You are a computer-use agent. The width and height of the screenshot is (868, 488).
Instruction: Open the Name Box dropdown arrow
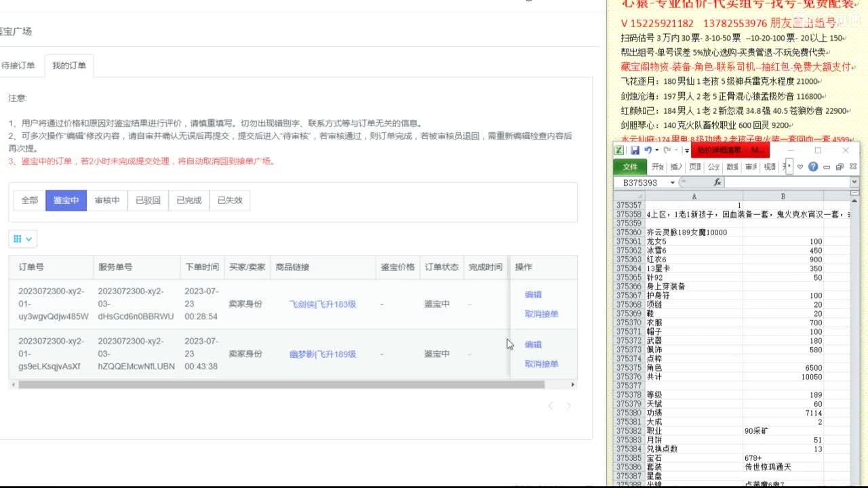pyautogui.click(x=672, y=182)
